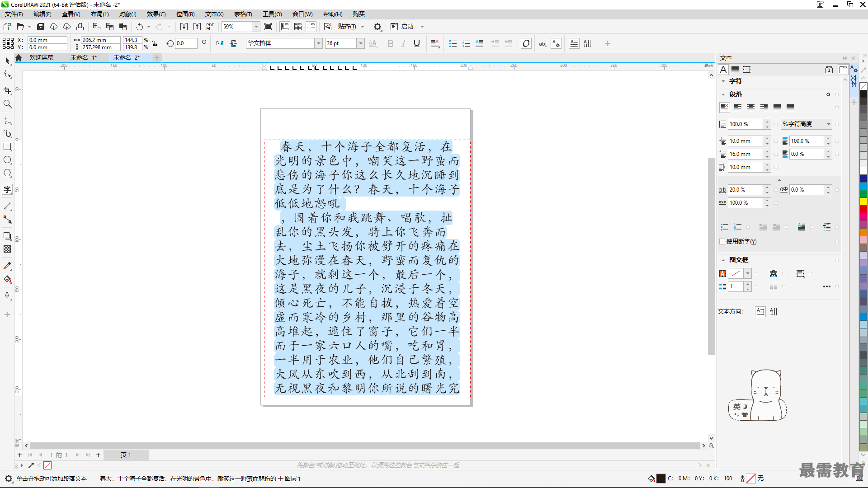Open the 编辑 menu
The width and height of the screenshot is (868, 488).
(42, 14)
